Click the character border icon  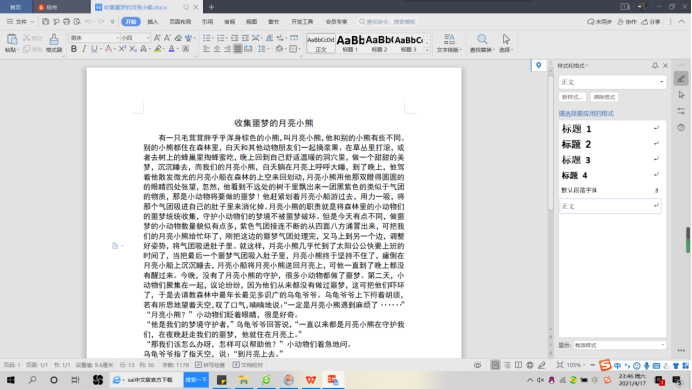tap(186, 49)
